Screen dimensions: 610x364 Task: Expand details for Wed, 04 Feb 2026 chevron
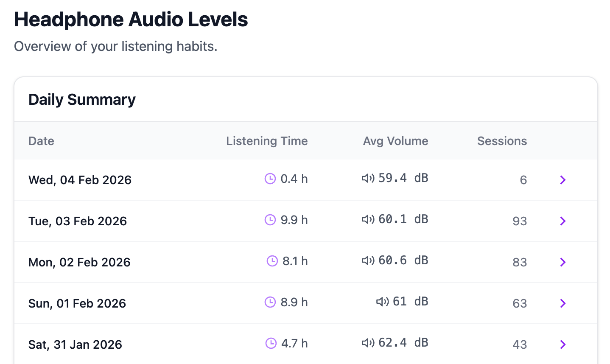click(x=563, y=180)
